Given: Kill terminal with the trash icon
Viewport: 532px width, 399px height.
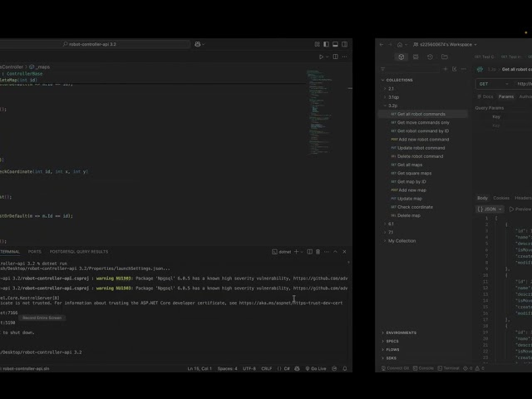Looking at the screenshot, I should tap(318, 252).
